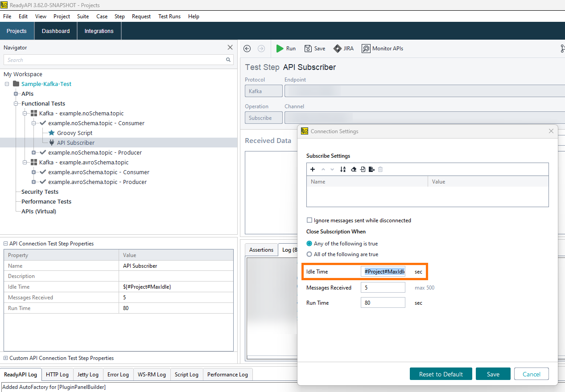The width and height of the screenshot is (565, 392).
Task: Select 'Any of the following is true'
Action: coord(309,244)
